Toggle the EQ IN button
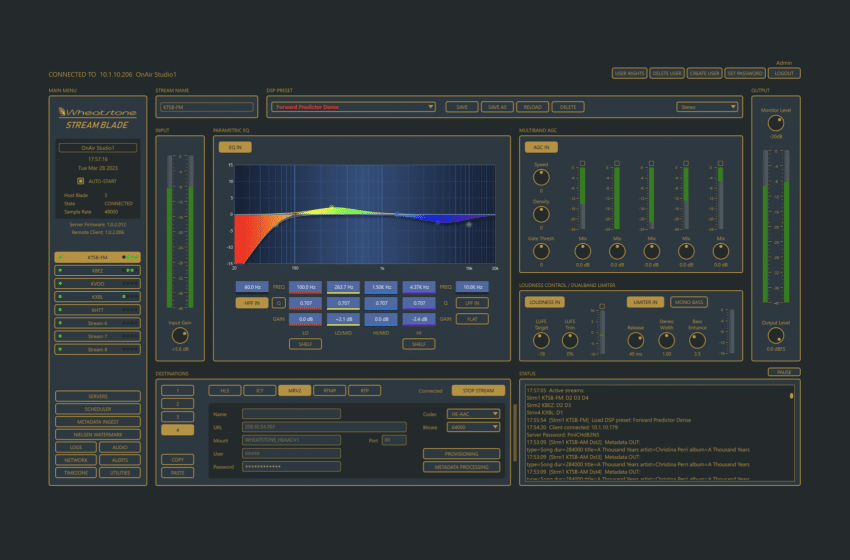850x560 pixels. click(x=235, y=147)
